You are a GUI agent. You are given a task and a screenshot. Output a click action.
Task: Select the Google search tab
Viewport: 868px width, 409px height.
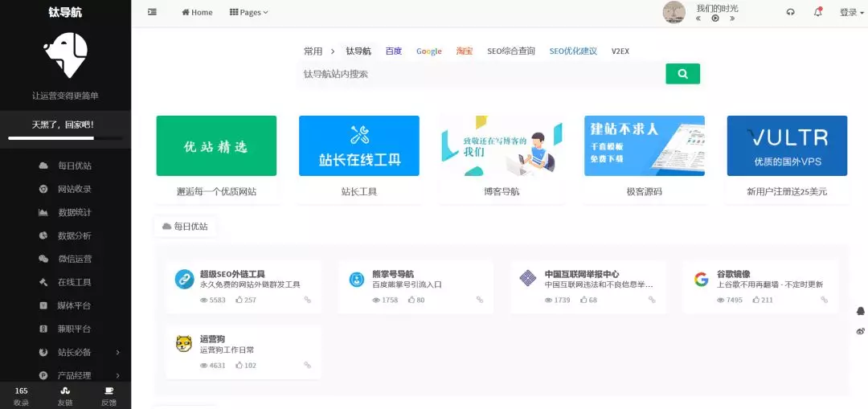(429, 51)
